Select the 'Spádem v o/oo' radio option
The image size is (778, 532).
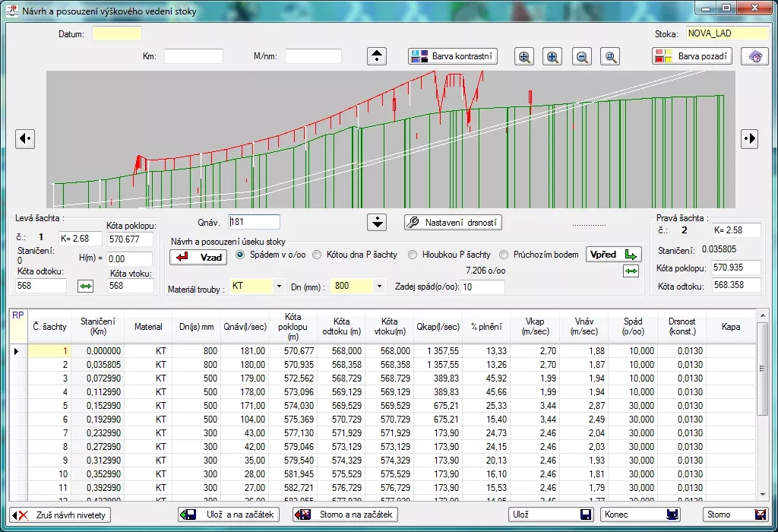pos(241,255)
